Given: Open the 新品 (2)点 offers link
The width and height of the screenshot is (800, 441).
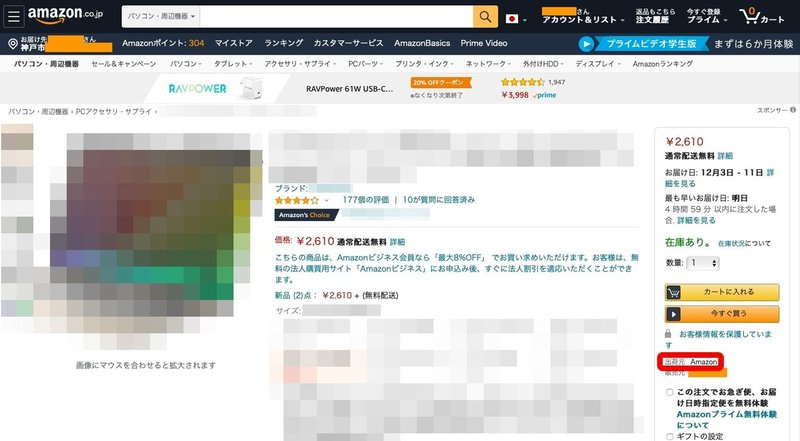Looking at the screenshot, I should point(295,295).
